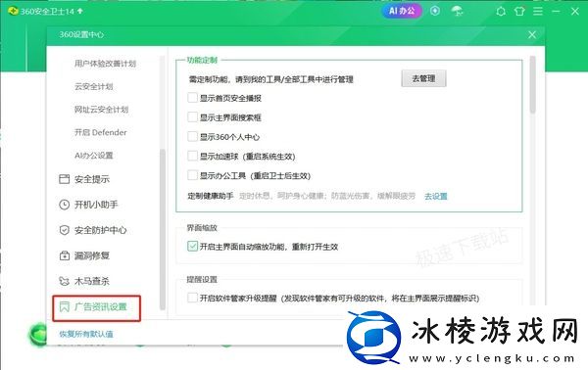Click the 开机小助手 clock icon

[x=64, y=205]
